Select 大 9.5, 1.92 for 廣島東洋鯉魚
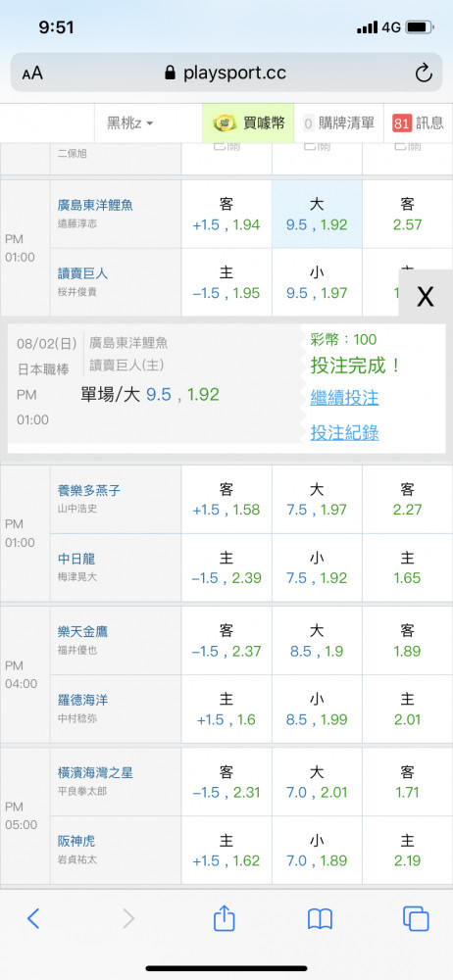453x980 pixels. point(317,215)
